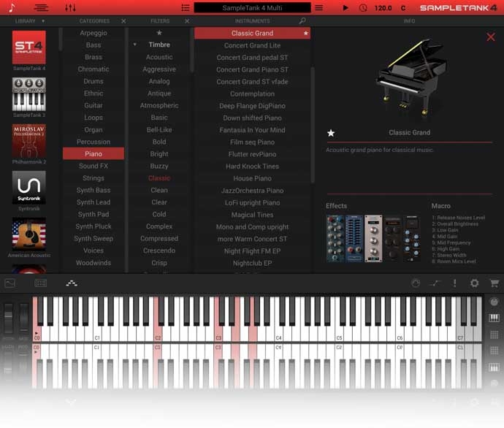Collapse the Timbre filter group
Viewport: 504px width, 428px height.
[x=134, y=45]
